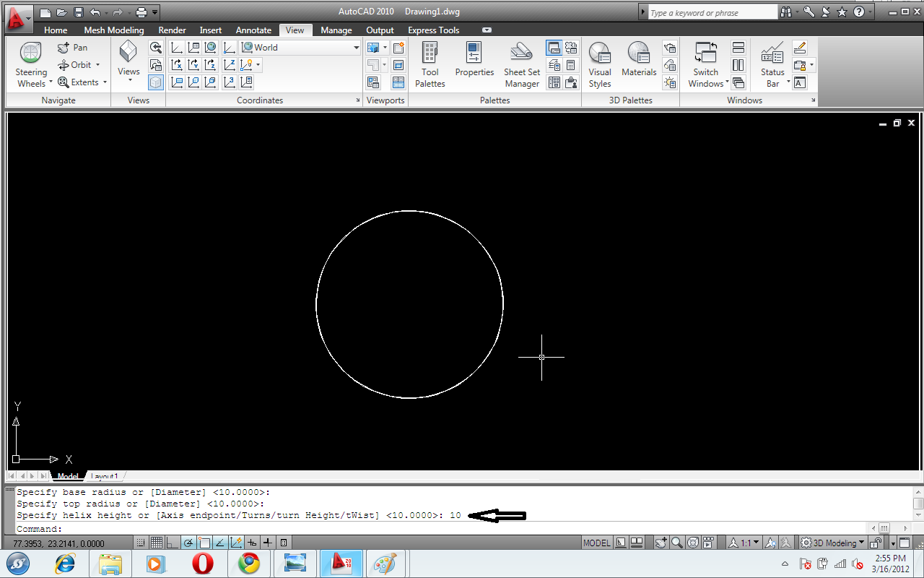
Task: Click Cascade windows icon
Action: (738, 82)
